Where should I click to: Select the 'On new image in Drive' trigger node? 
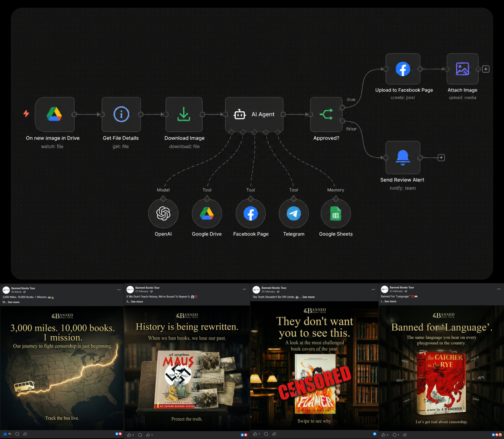[55, 114]
